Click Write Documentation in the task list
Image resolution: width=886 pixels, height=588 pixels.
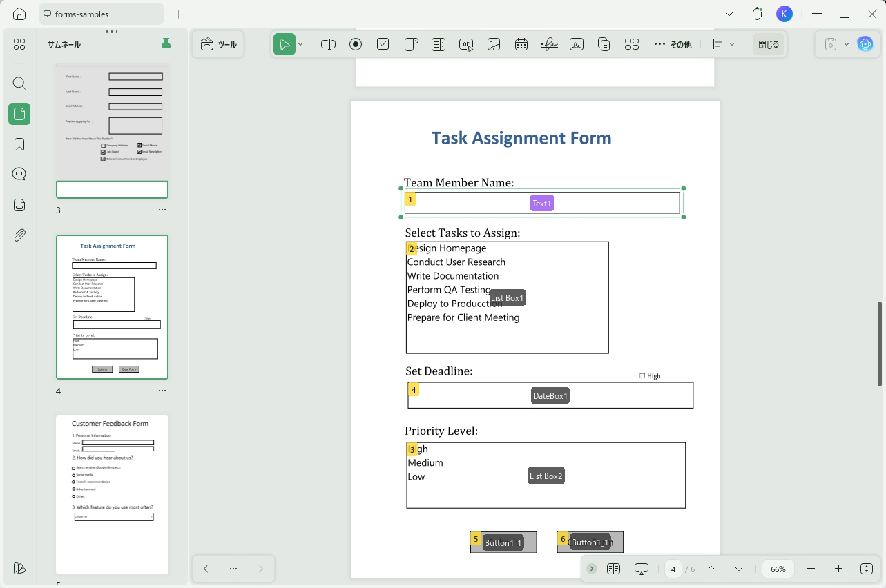453,276
